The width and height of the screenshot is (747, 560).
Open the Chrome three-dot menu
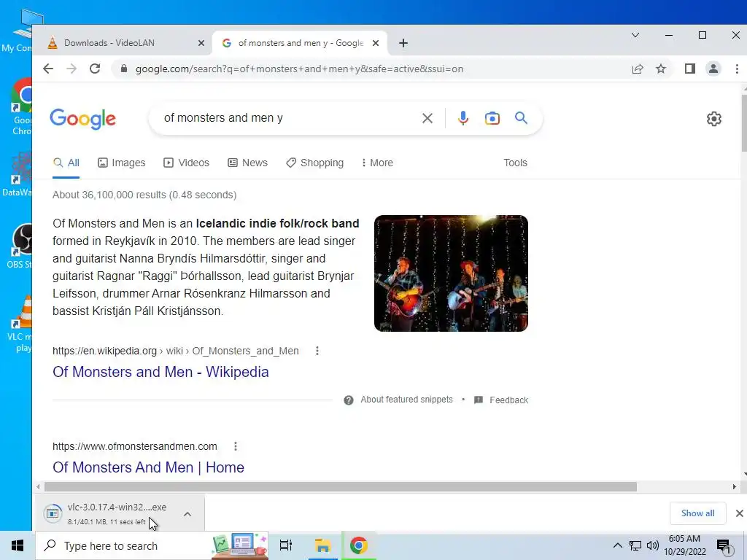pos(737,69)
